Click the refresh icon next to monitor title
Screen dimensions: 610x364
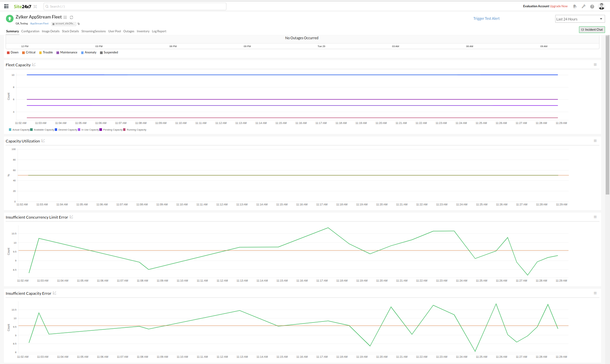[71, 17]
